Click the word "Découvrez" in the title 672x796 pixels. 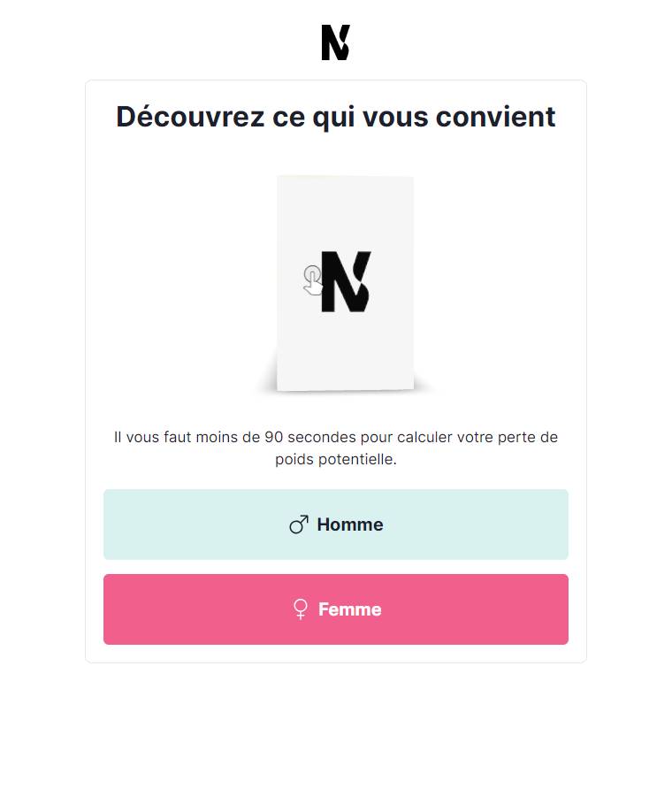click(x=190, y=117)
